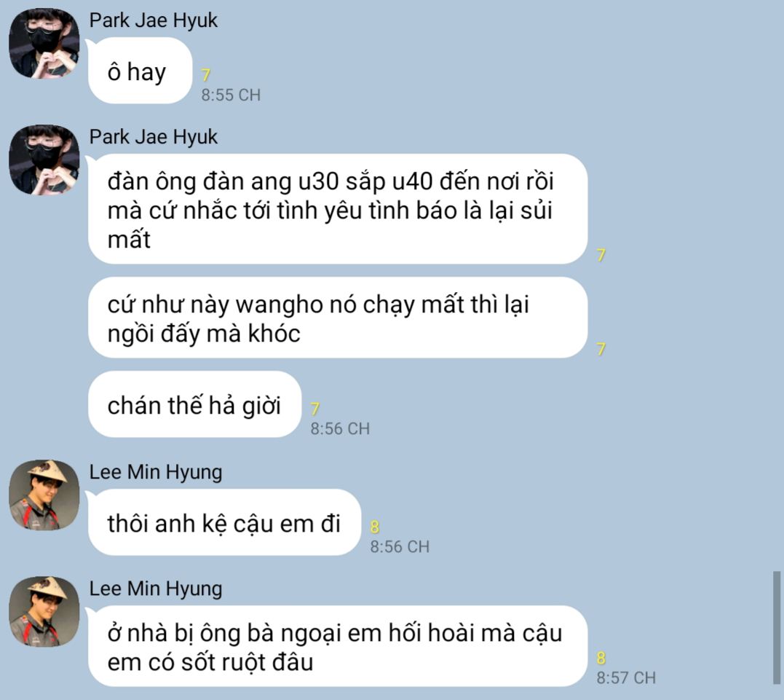The width and height of the screenshot is (784, 700).
Task: Tap Lee Min Hyung's avatar above last message
Action: [x=44, y=611]
